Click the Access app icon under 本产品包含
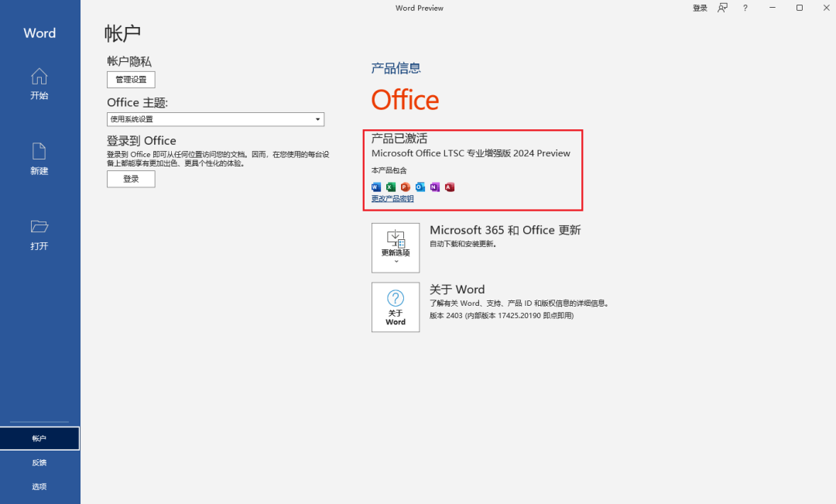The height and width of the screenshot is (504, 836). [450, 187]
